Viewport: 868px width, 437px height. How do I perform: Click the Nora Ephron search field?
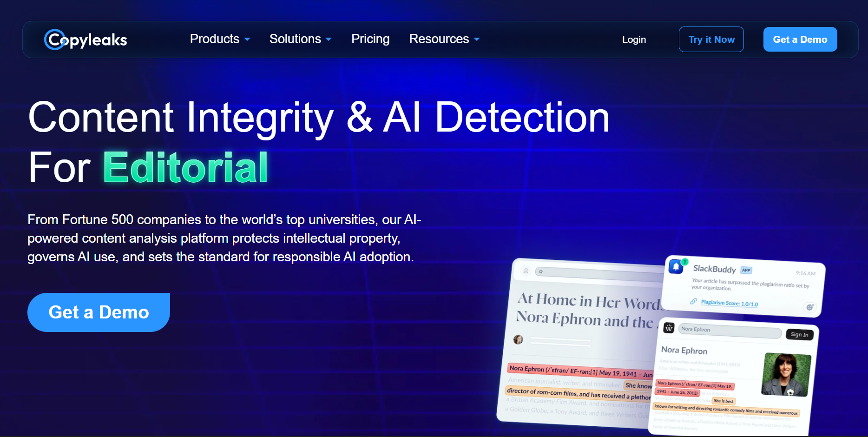coord(730,331)
